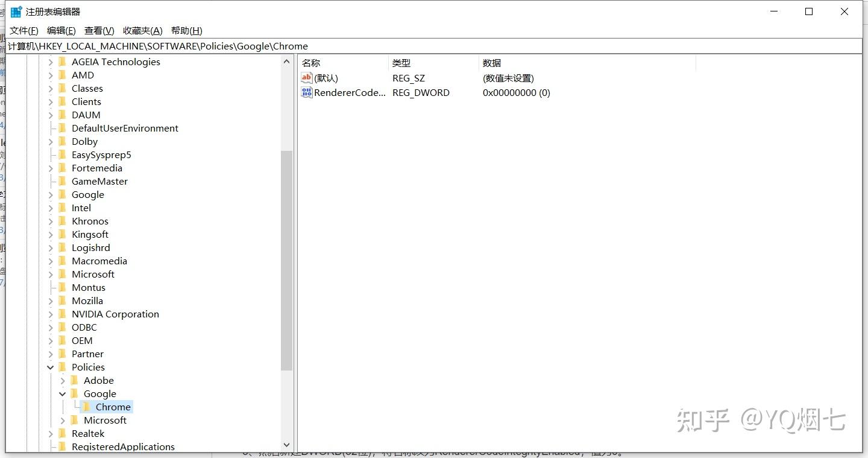Click the Macromedia folder icon
This screenshot has height=458, width=868.
pyautogui.click(x=63, y=261)
